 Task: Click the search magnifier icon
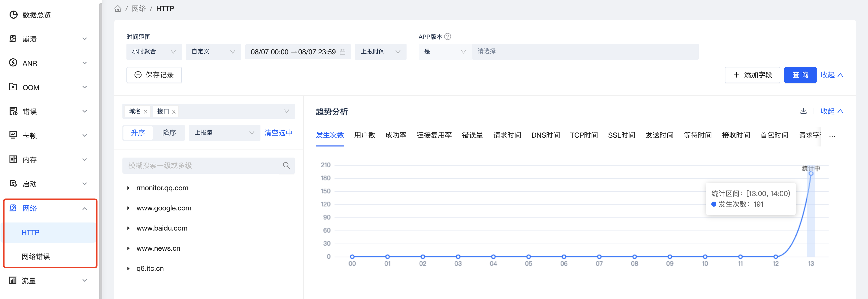point(286,166)
